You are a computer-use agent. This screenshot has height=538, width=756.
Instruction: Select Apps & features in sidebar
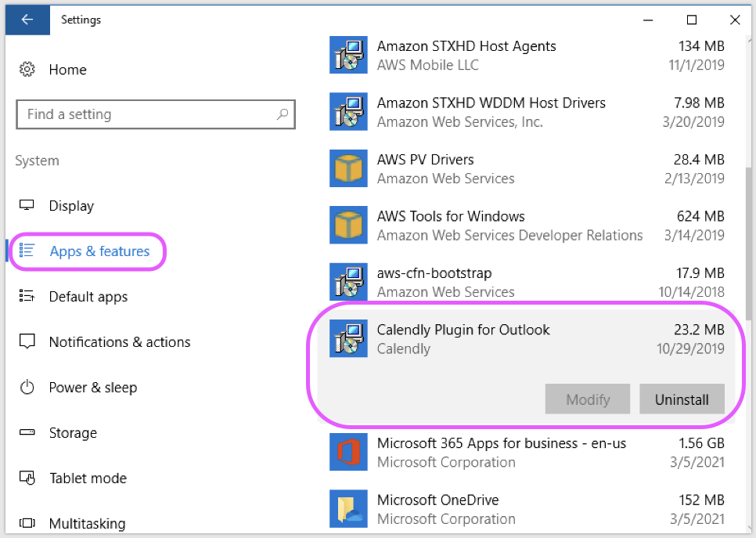[99, 251]
